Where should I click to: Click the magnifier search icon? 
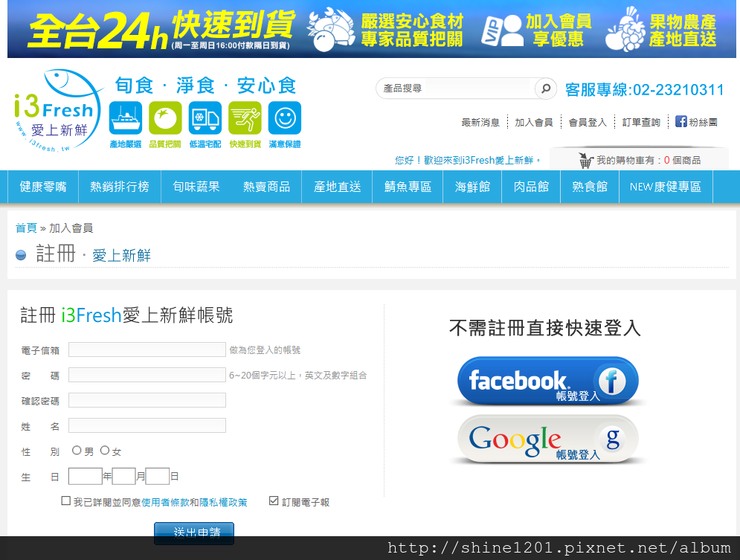pyautogui.click(x=545, y=88)
